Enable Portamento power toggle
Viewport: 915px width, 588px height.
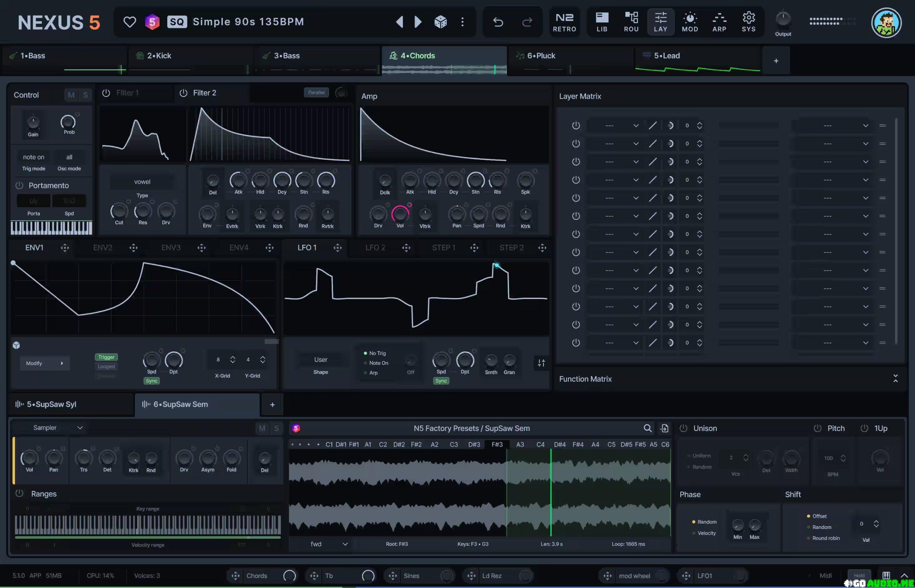tap(19, 186)
